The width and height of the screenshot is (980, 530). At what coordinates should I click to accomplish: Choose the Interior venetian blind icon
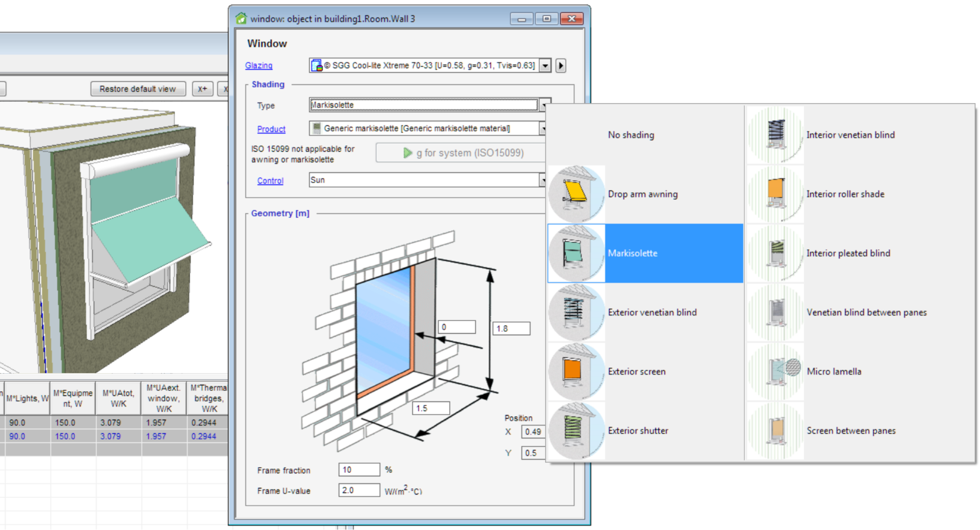click(x=775, y=135)
